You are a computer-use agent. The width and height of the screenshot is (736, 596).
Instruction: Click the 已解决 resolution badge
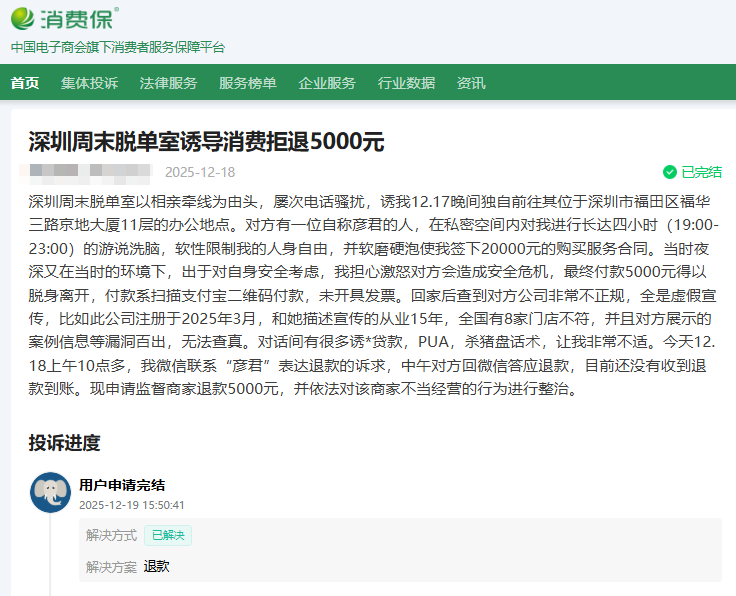(x=167, y=535)
